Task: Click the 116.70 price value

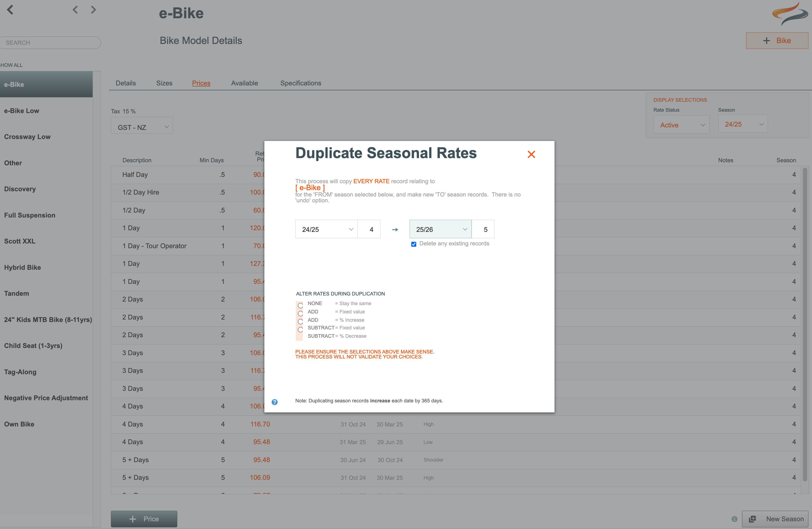Action: (260, 424)
